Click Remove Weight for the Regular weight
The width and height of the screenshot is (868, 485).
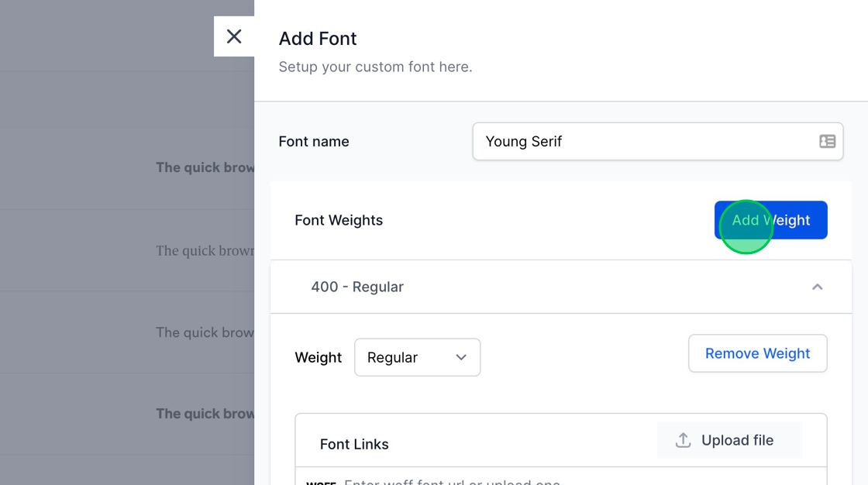pos(757,353)
